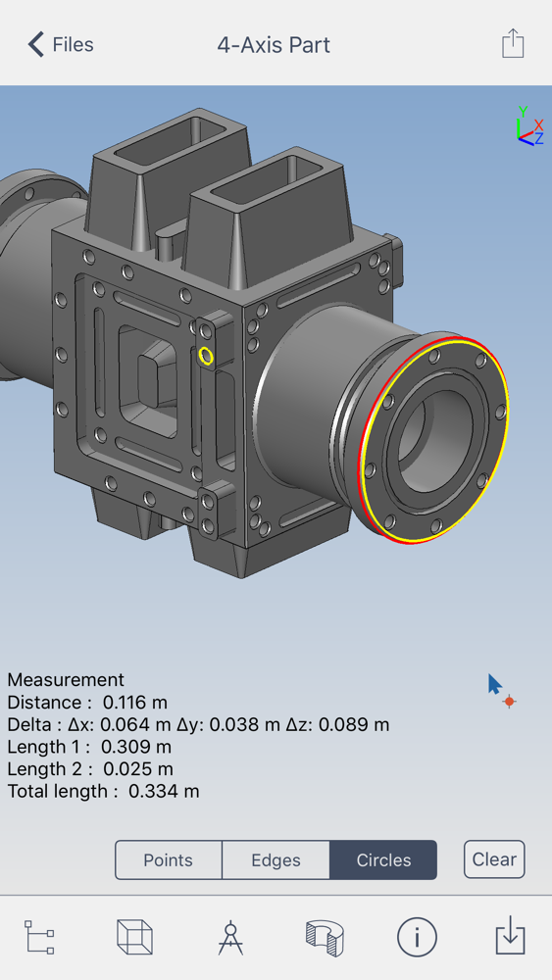Screen dimensions: 552x980
Task: Tap the Total length measurement readout
Action: point(103,791)
